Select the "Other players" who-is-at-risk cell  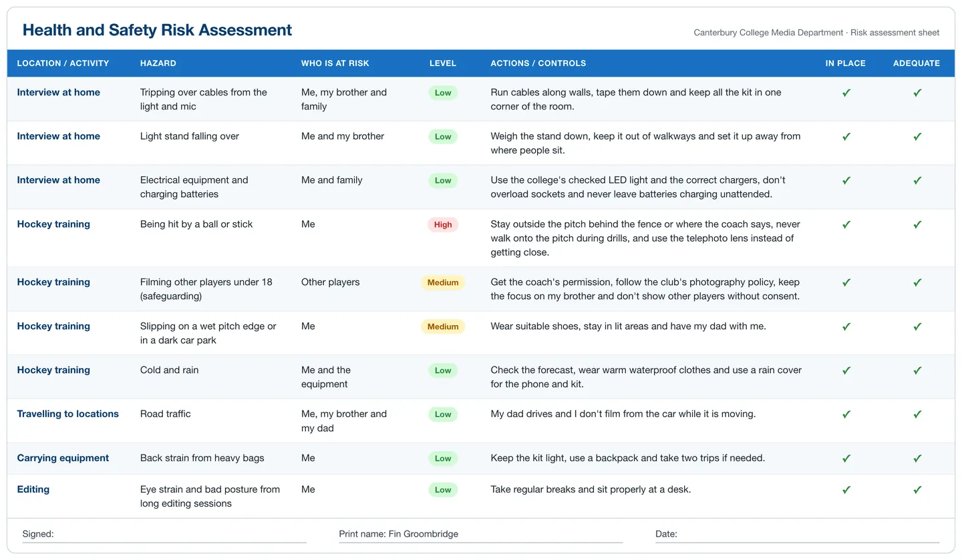331,282
